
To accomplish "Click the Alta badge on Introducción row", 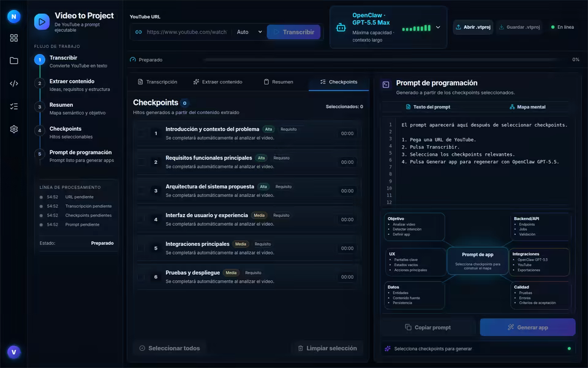I will tap(268, 129).
